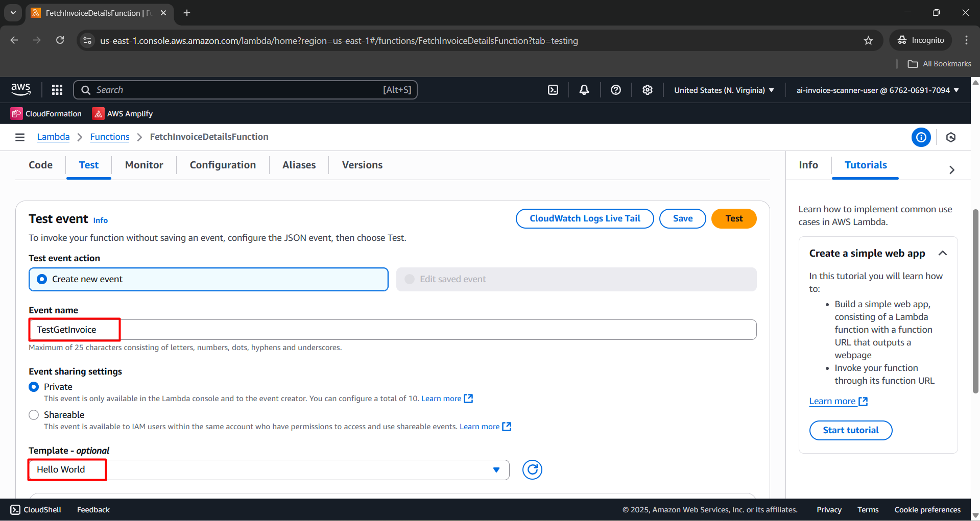Open the notifications bell

click(584, 90)
